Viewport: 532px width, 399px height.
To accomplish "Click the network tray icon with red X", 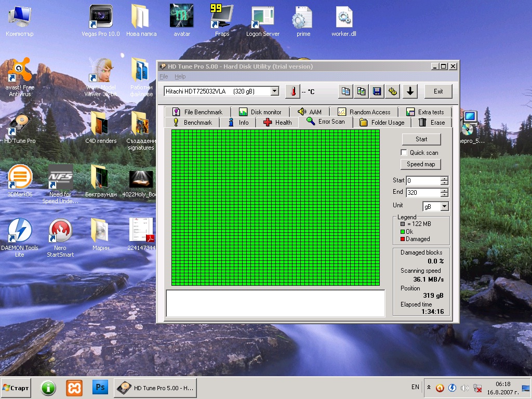I will [x=477, y=388].
